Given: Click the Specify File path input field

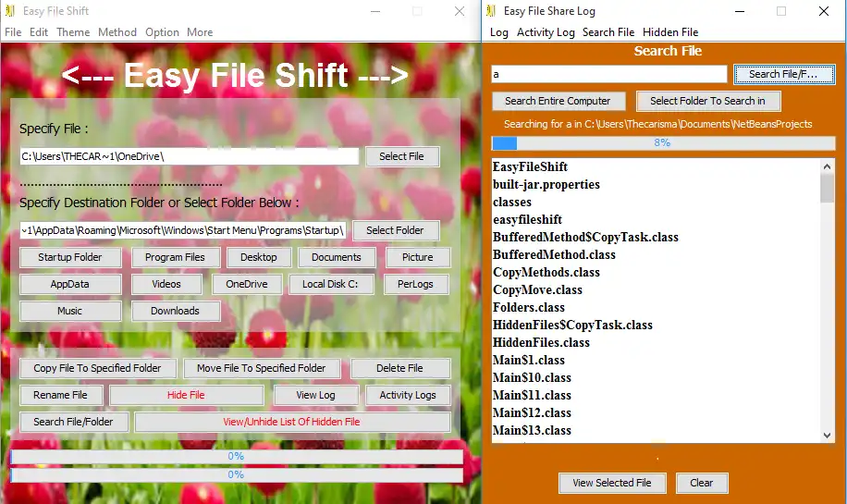Looking at the screenshot, I should tap(189, 156).
